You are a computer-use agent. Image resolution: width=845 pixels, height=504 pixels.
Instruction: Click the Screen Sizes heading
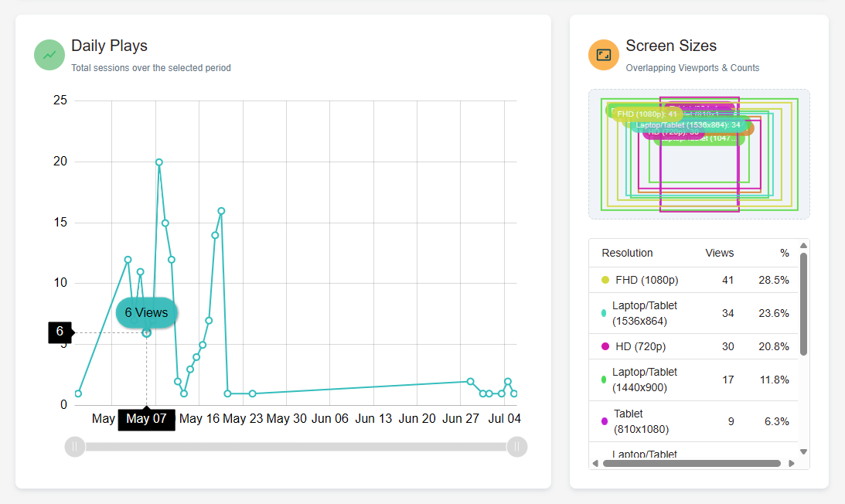point(671,46)
